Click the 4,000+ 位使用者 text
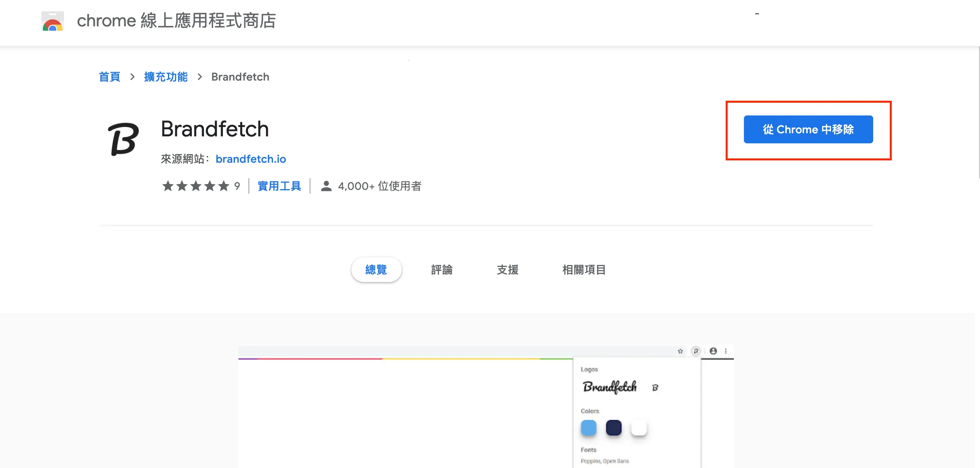Screen dimensions: 980x468 pos(380,186)
